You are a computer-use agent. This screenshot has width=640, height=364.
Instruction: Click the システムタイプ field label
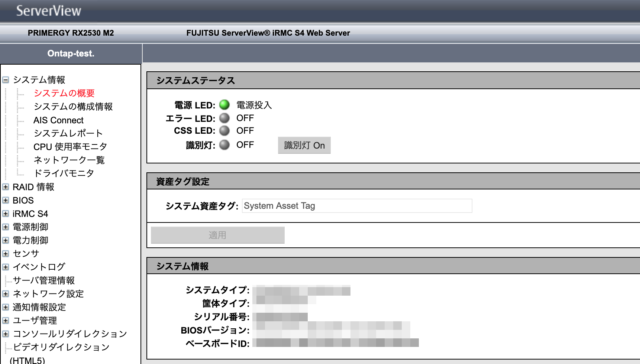tap(218, 290)
